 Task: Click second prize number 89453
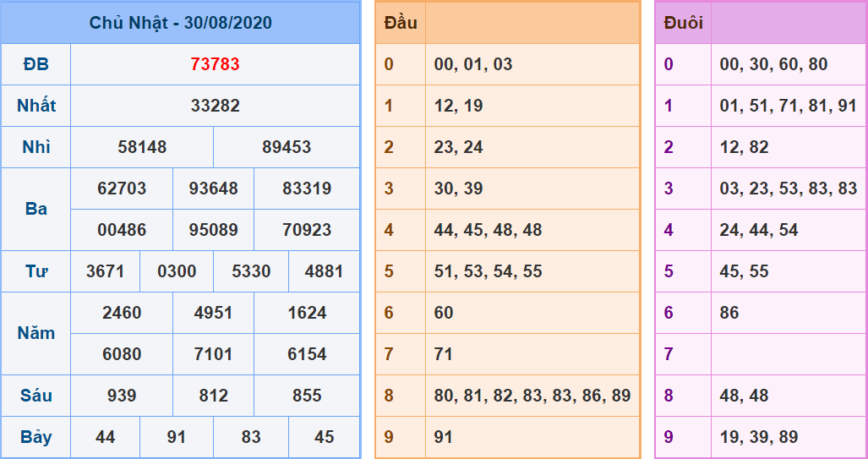pos(287,147)
